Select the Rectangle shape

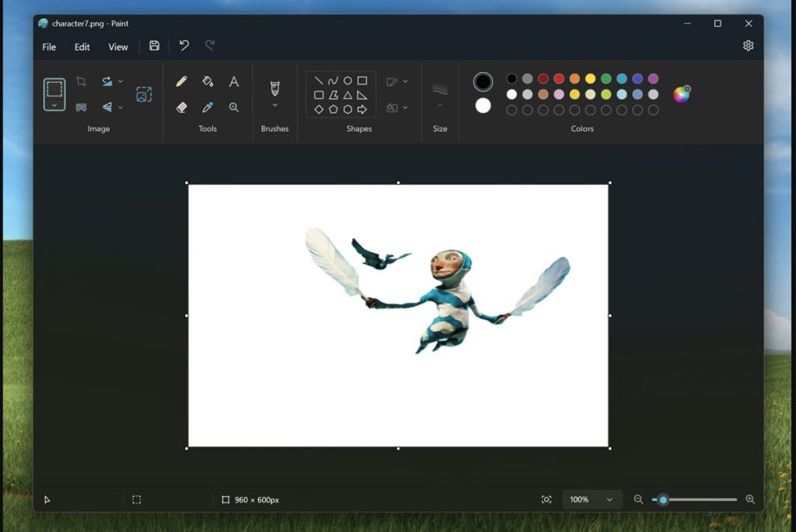tap(362, 81)
